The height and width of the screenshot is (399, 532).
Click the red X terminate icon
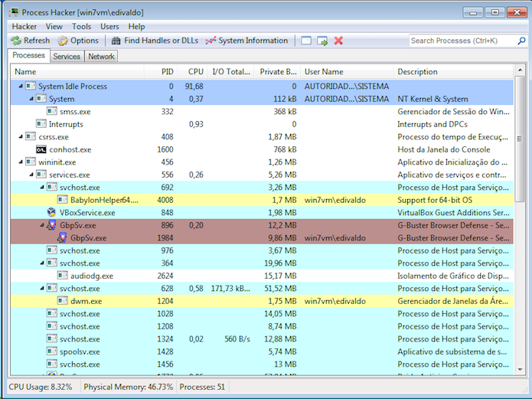pyautogui.click(x=338, y=41)
